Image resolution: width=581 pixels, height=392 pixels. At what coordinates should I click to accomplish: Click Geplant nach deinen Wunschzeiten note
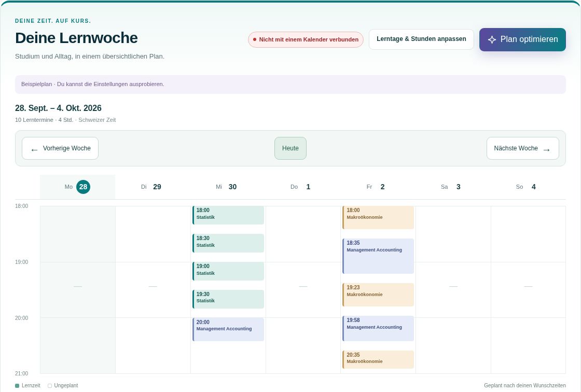[524, 386]
